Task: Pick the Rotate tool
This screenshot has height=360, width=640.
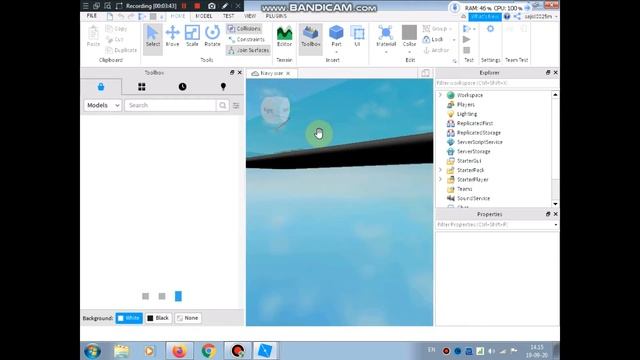Action: (212, 36)
